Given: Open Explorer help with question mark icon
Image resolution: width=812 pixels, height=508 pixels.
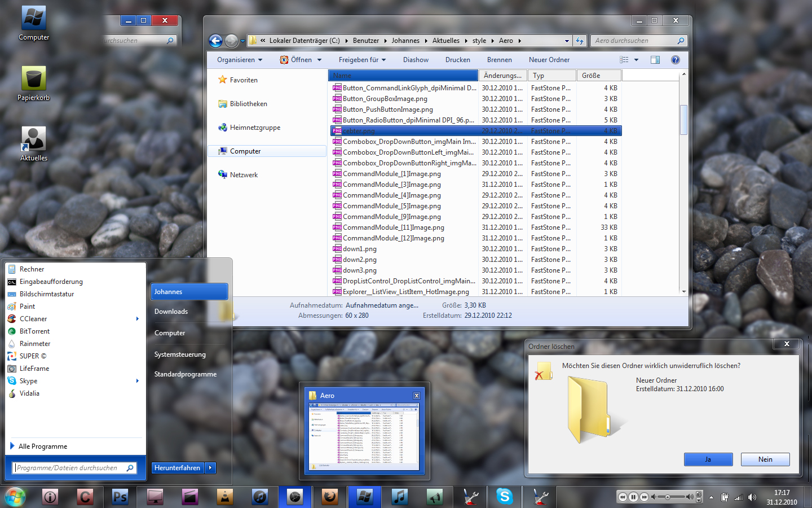Looking at the screenshot, I should pos(676,60).
